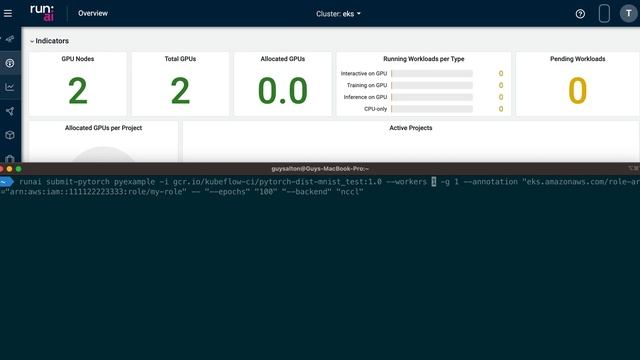The height and width of the screenshot is (360, 640).
Task: Open the Analytics chart sidebar icon
Action: point(10,87)
